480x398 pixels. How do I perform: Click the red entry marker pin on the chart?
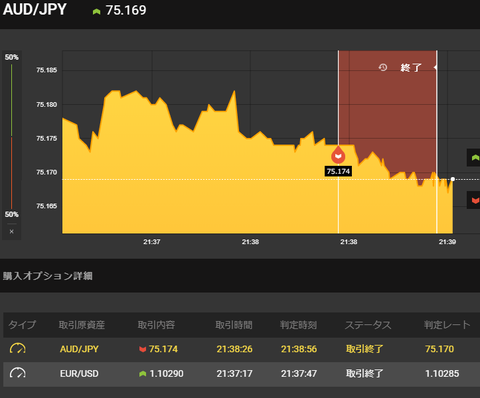click(x=338, y=155)
